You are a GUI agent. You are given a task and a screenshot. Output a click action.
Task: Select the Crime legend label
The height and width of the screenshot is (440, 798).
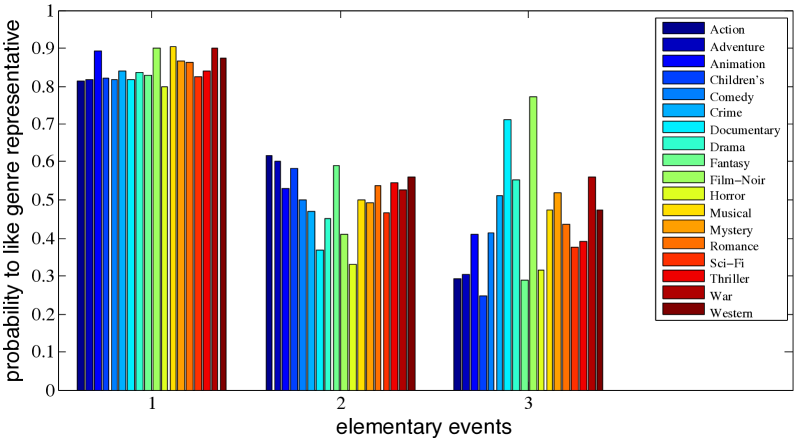[x=726, y=112]
